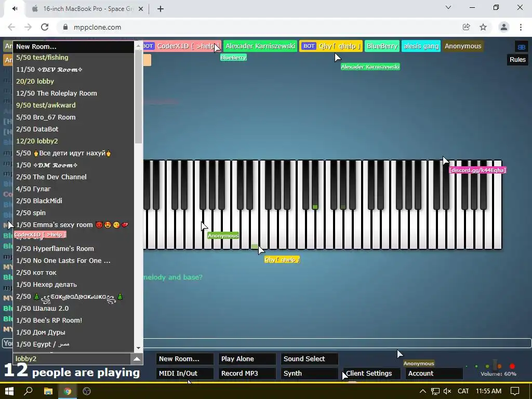Share this page via address bar icon

click(x=466, y=27)
